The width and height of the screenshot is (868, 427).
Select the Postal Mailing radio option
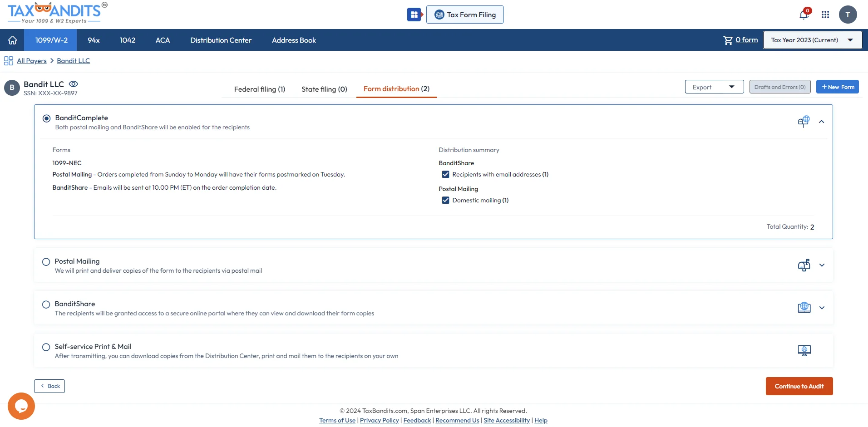(x=46, y=262)
